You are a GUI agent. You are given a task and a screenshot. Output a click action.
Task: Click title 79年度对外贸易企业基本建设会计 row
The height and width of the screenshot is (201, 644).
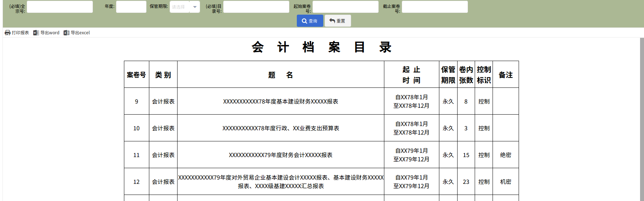point(281,182)
